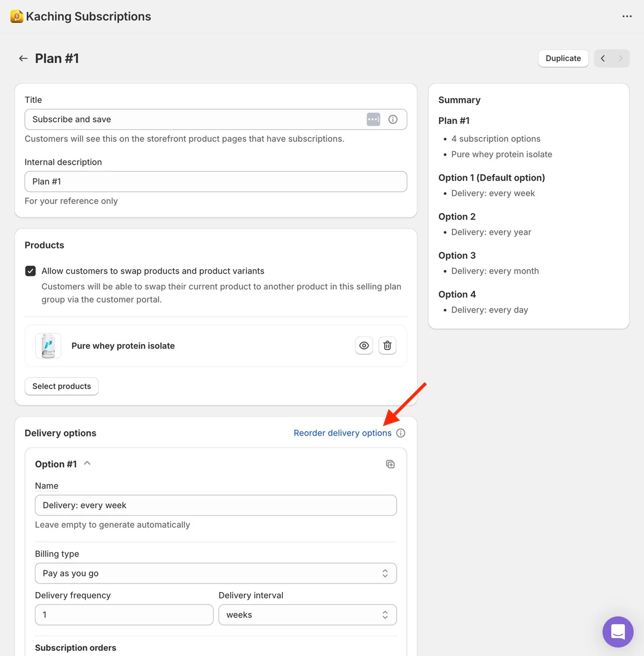Go back using the arrow beside Plan #1

pyautogui.click(x=23, y=59)
